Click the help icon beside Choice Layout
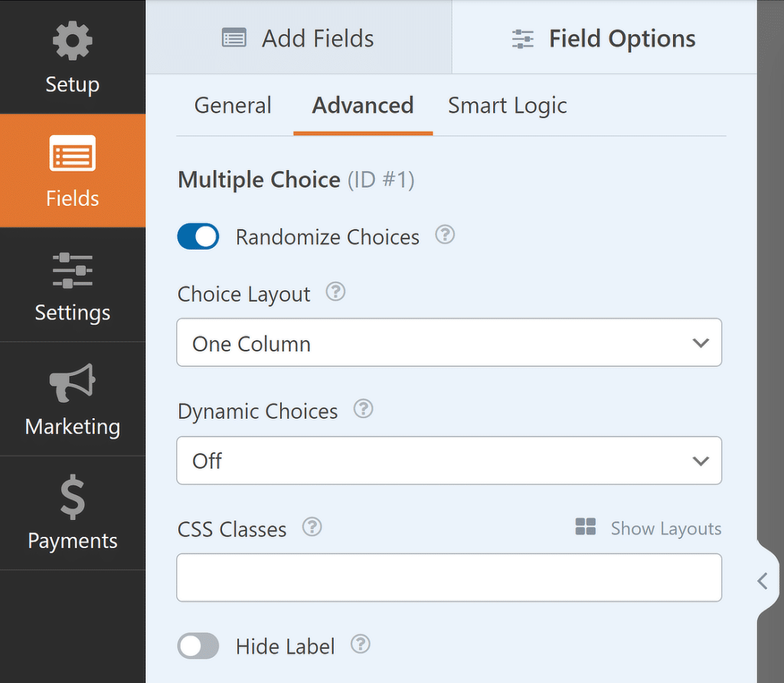The image size is (784, 683). click(335, 292)
